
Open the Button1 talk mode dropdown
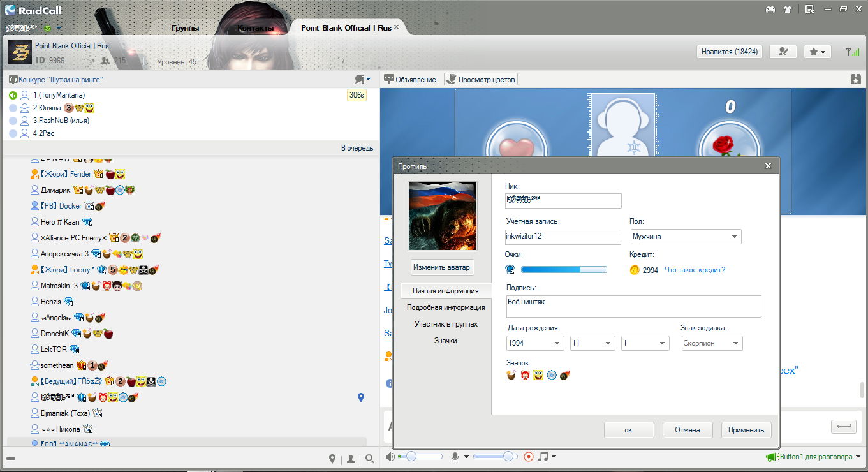pyautogui.click(x=858, y=457)
